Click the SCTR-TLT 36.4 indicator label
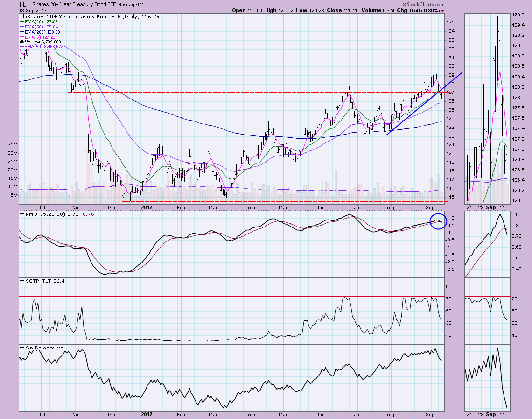Viewport: 532px width, 419px height. (37, 280)
